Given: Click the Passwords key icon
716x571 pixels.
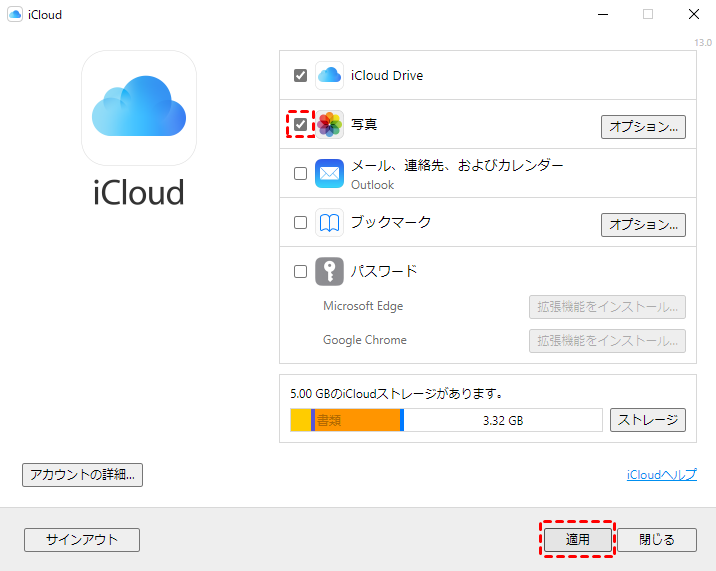Looking at the screenshot, I should pyautogui.click(x=329, y=271).
